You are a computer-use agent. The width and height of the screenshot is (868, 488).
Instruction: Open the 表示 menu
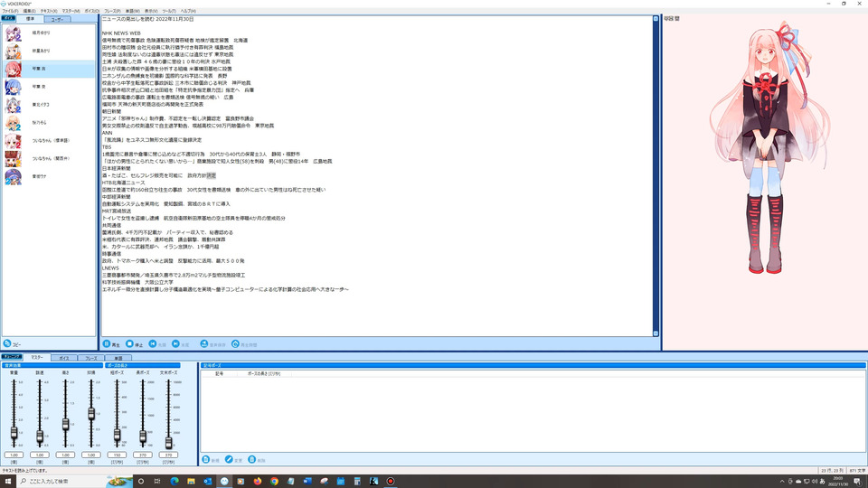pos(151,11)
